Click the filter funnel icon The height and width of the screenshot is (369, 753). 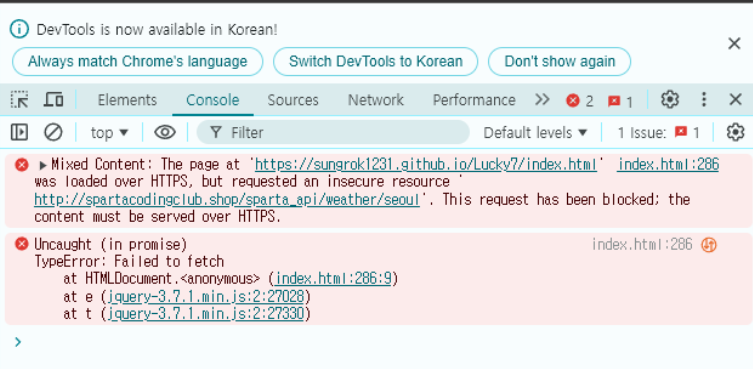click(216, 132)
